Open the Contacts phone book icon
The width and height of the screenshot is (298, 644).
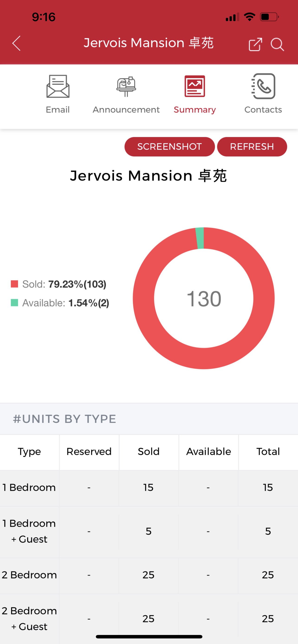263,86
